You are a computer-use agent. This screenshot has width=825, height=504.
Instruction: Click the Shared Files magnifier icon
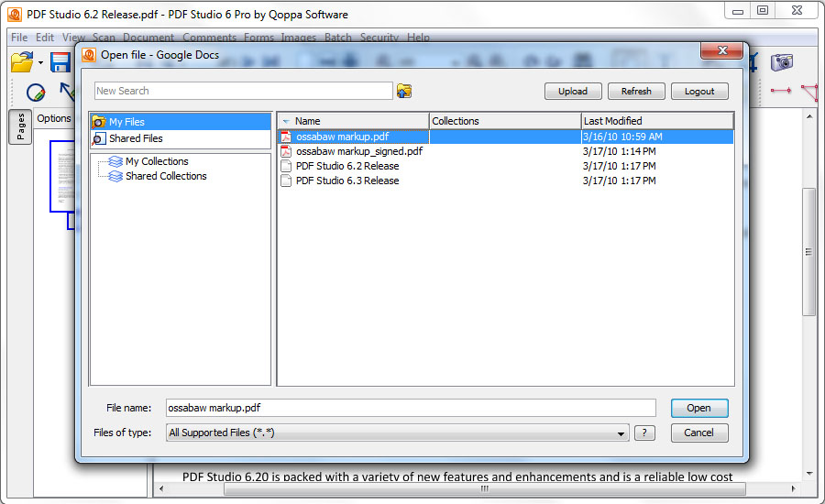click(98, 139)
